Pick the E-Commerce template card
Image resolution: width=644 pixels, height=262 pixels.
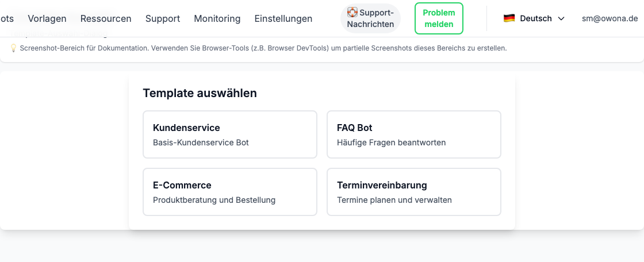(230, 192)
